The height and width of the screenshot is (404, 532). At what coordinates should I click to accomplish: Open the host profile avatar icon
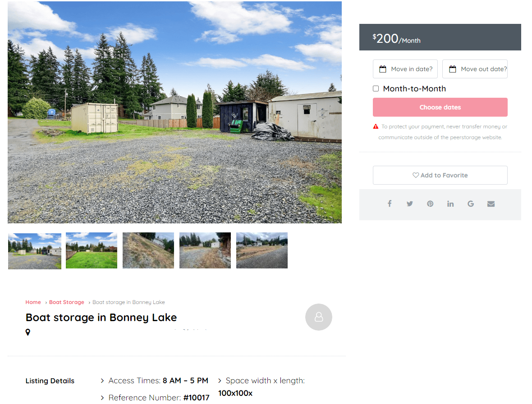(x=319, y=317)
